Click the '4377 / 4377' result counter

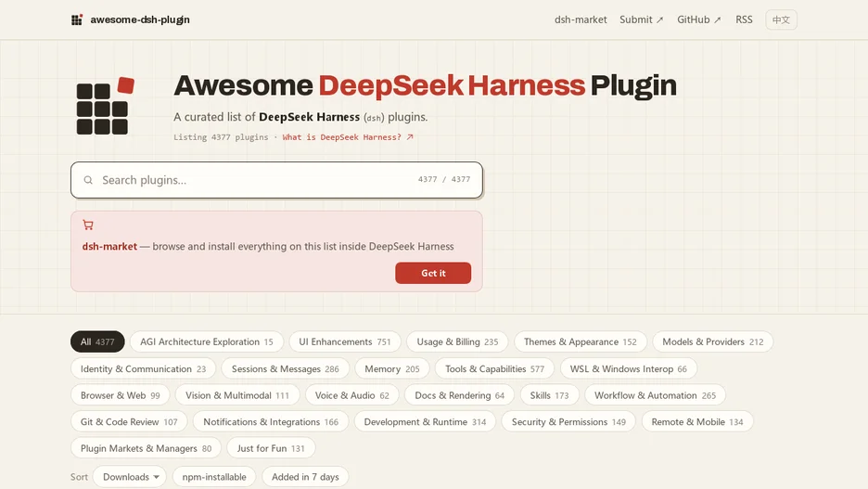pyautogui.click(x=444, y=179)
